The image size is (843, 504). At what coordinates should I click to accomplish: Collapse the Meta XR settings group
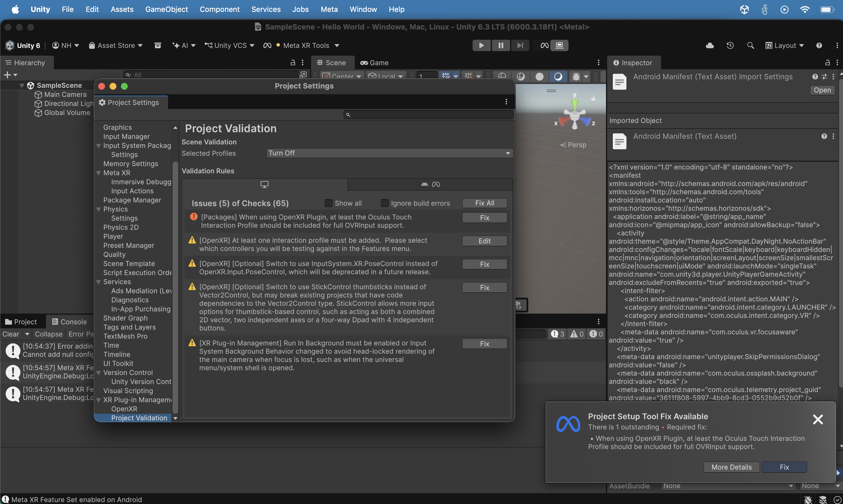pyautogui.click(x=98, y=173)
